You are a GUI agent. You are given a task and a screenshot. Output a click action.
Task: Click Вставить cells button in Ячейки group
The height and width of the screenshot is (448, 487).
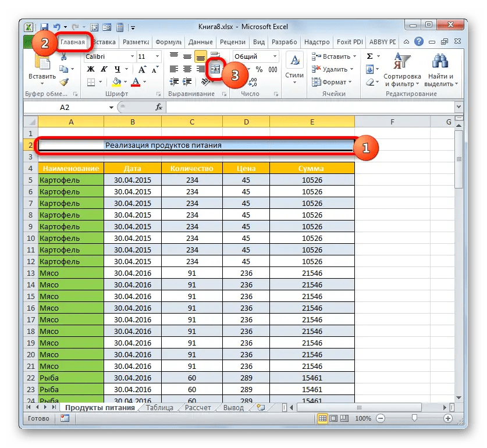(334, 56)
